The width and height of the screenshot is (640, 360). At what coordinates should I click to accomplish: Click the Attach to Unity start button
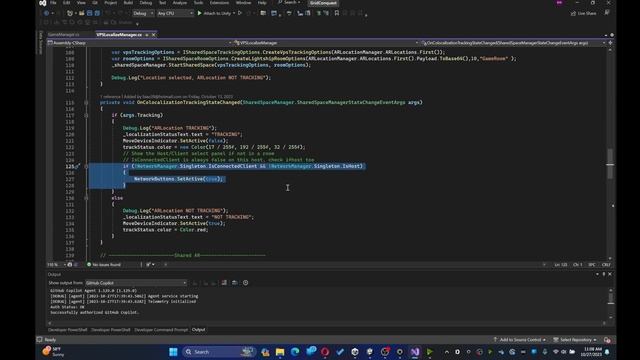tap(214, 13)
